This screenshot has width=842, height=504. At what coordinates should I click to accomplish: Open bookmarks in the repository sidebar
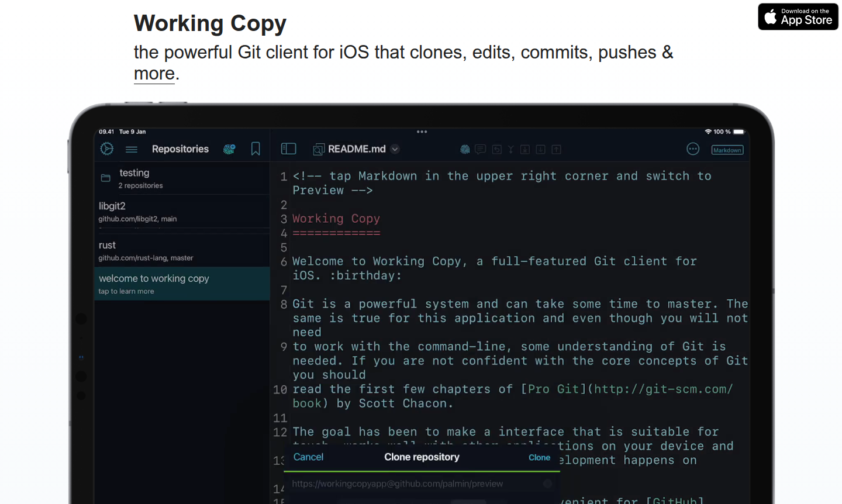tap(256, 149)
